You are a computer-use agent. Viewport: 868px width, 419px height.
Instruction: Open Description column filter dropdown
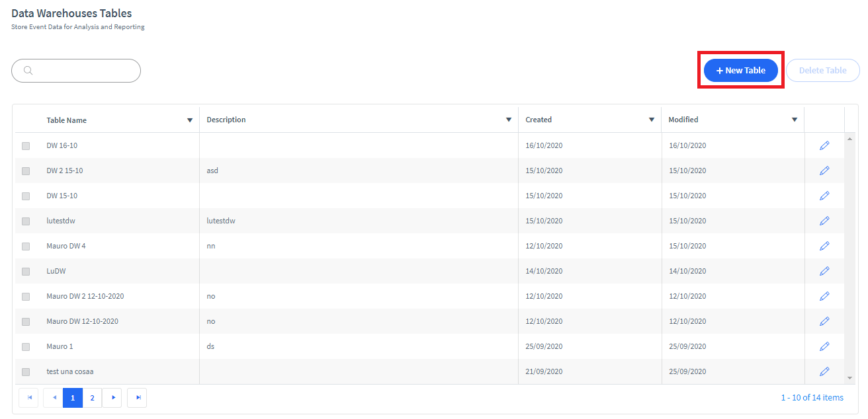point(509,120)
